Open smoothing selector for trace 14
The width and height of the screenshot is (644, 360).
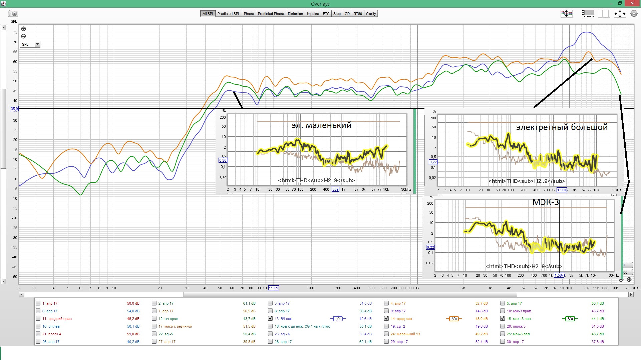pyautogui.click(x=454, y=319)
